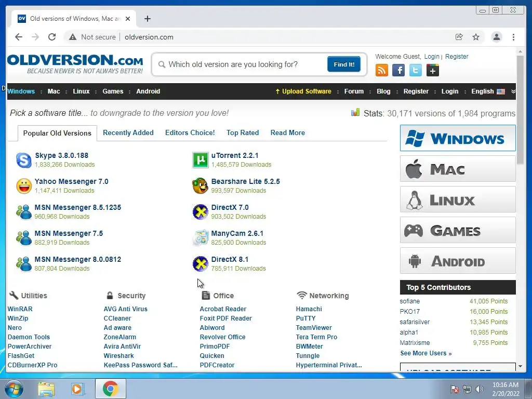Image resolution: width=532 pixels, height=399 pixels.
Task: Click the stats bar chart icon
Action: click(x=355, y=112)
